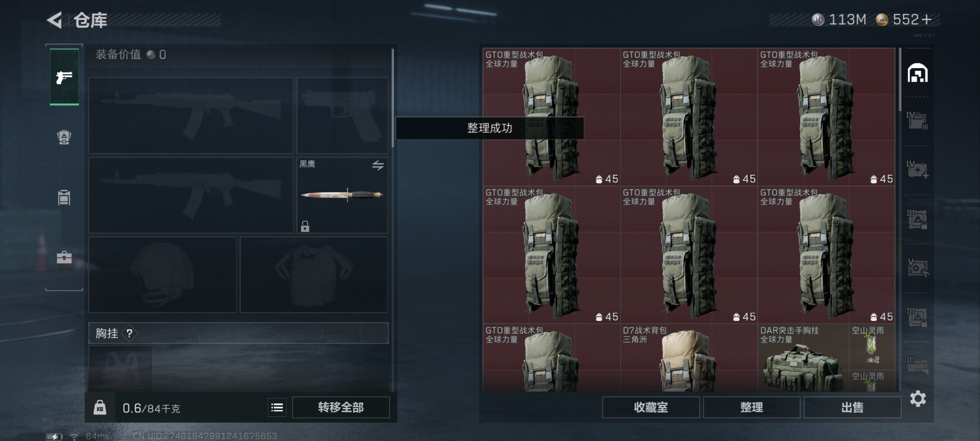980x441 pixels.
Task: Open the 收藏室 collection room
Action: [x=651, y=407]
